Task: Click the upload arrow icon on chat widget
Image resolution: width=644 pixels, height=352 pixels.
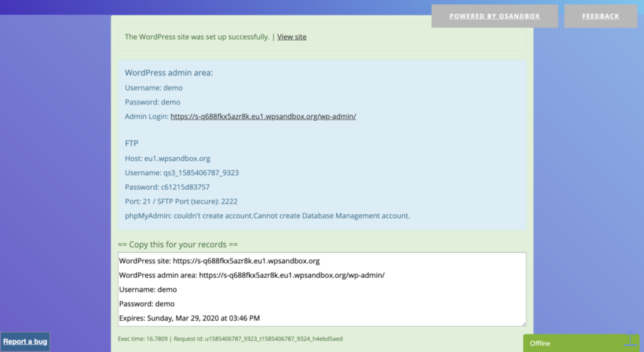Action: point(630,339)
